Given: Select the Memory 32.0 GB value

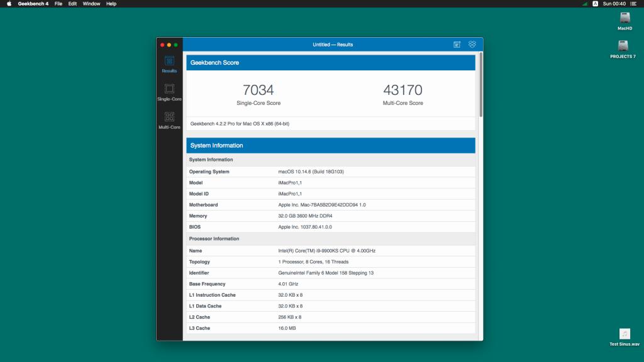Looking at the screenshot, I should tap(305, 216).
